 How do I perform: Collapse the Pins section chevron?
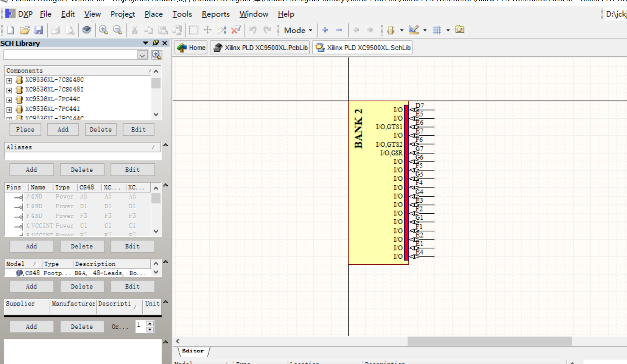(x=166, y=185)
